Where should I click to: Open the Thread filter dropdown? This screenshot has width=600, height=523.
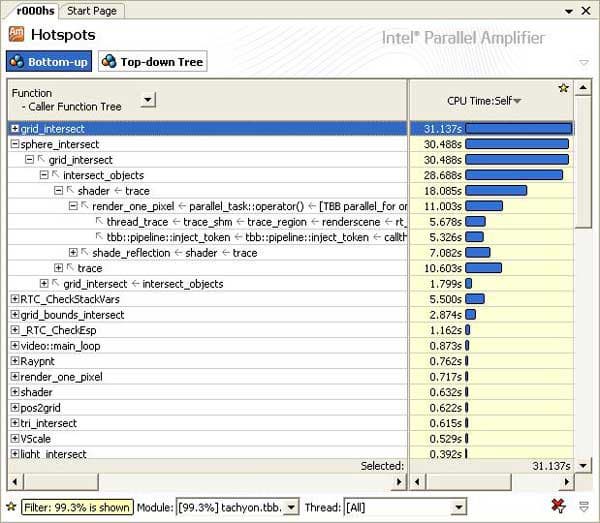coord(458,508)
